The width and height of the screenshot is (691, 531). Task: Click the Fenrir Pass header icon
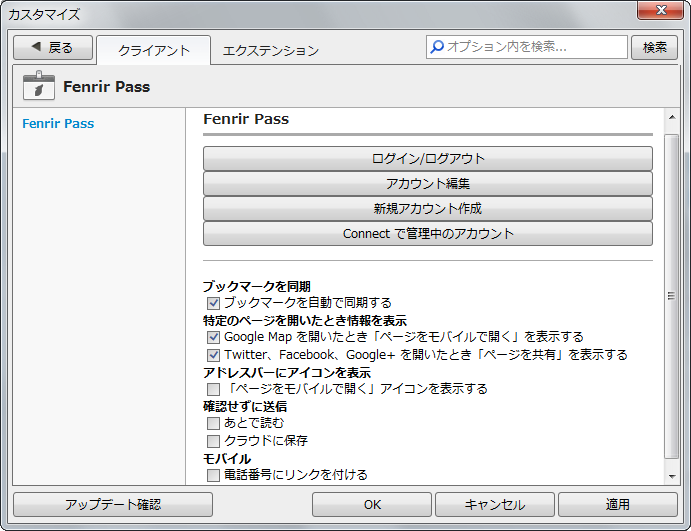pyautogui.click(x=39, y=85)
